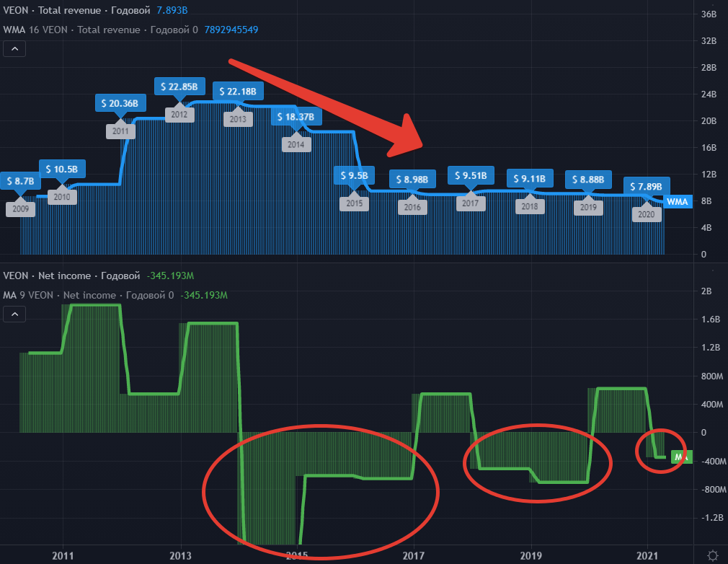Image resolution: width=728 pixels, height=564 pixels.
Task: Click the $ 8.7B revenue label
Action: pyautogui.click(x=20, y=181)
